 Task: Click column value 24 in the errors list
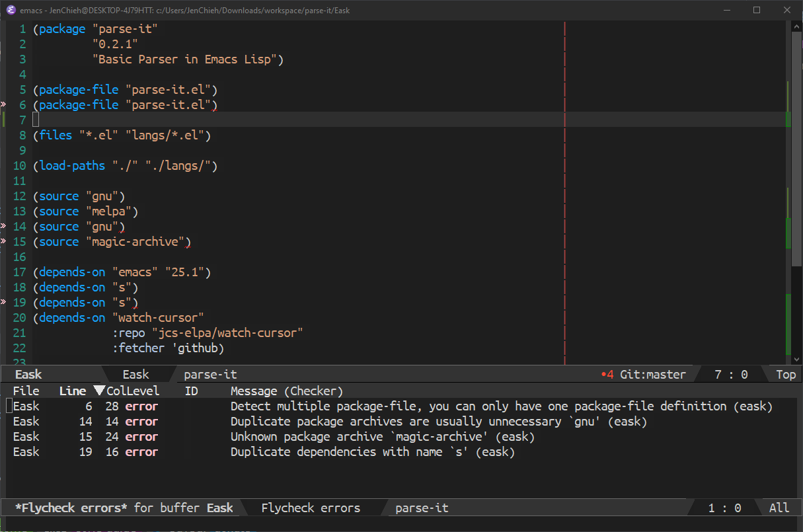(112, 437)
